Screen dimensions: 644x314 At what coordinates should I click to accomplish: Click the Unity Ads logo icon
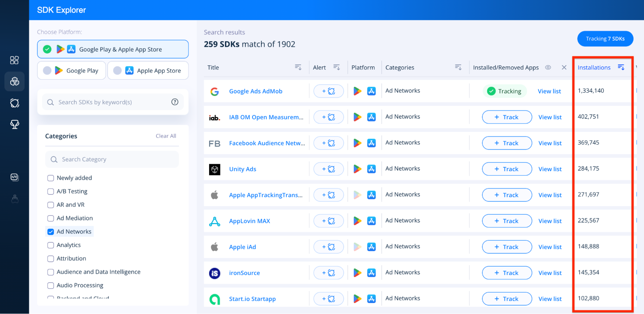point(215,169)
